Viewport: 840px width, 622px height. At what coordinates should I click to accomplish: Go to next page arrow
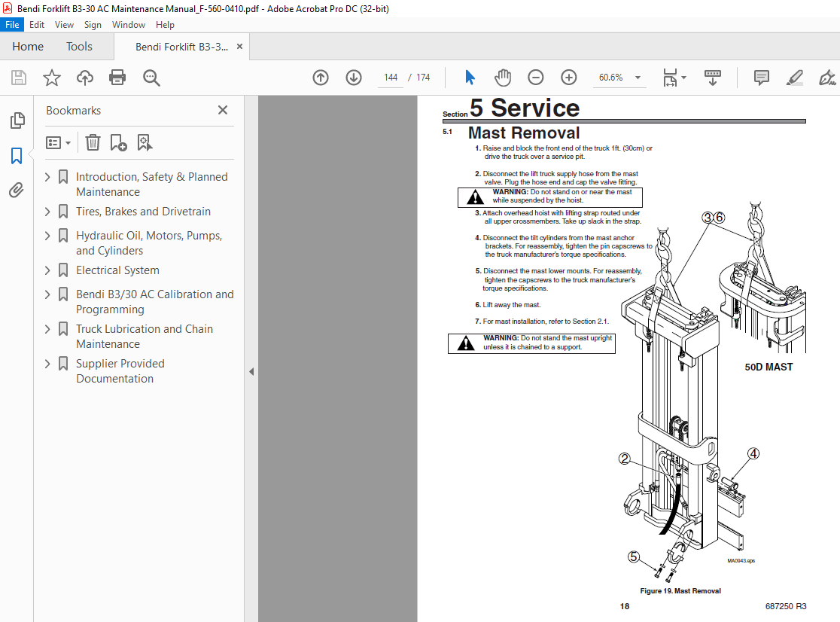[354, 78]
